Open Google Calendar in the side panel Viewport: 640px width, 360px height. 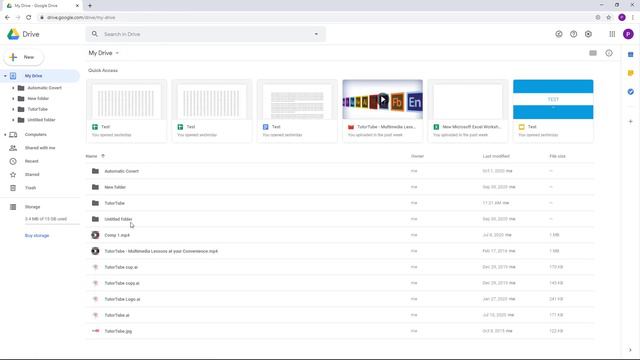pyautogui.click(x=631, y=54)
